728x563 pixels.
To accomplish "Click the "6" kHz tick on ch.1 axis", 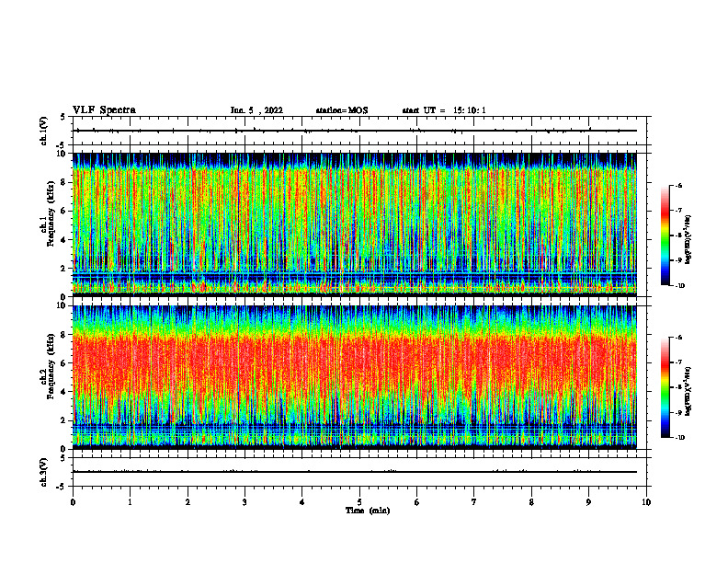I will pos(64,211).
